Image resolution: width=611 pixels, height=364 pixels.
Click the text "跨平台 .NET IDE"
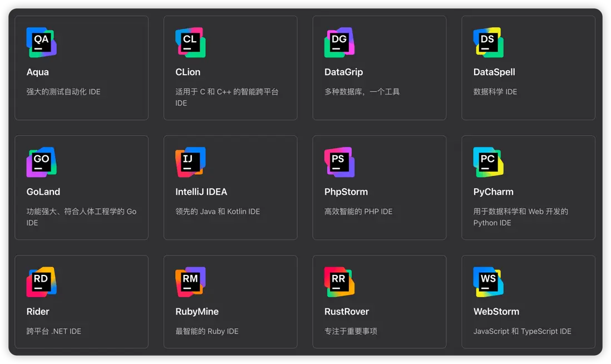click(53, 331)
